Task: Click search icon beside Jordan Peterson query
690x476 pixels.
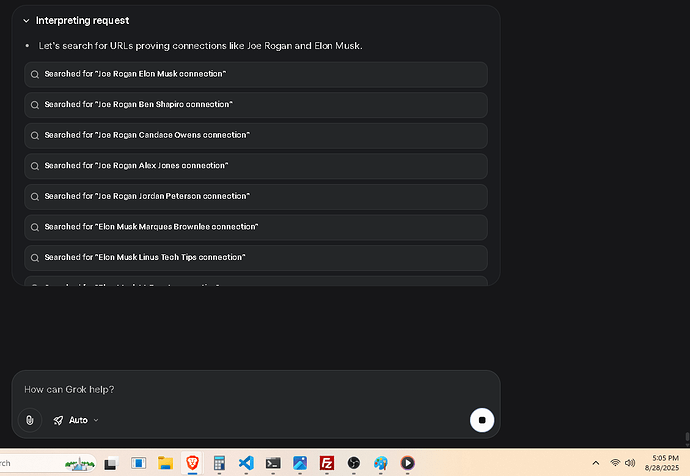Action: [35, 197]
